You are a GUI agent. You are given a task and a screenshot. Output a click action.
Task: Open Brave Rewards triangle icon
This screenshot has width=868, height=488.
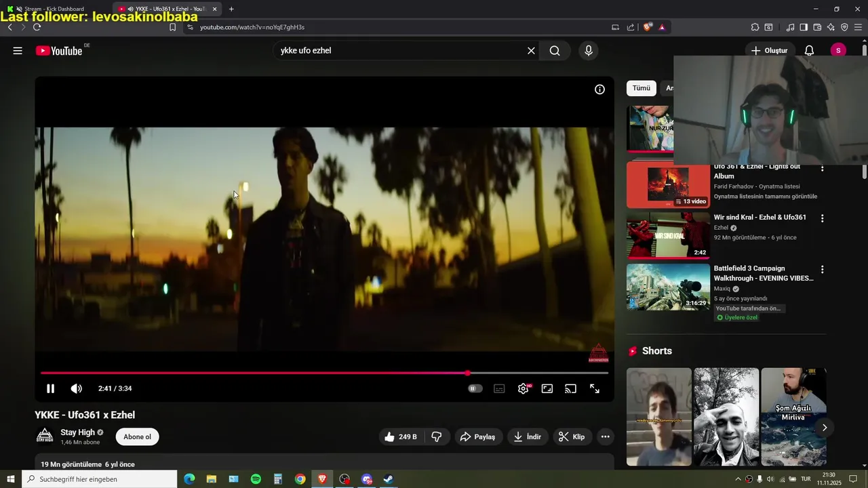[662, 27]
